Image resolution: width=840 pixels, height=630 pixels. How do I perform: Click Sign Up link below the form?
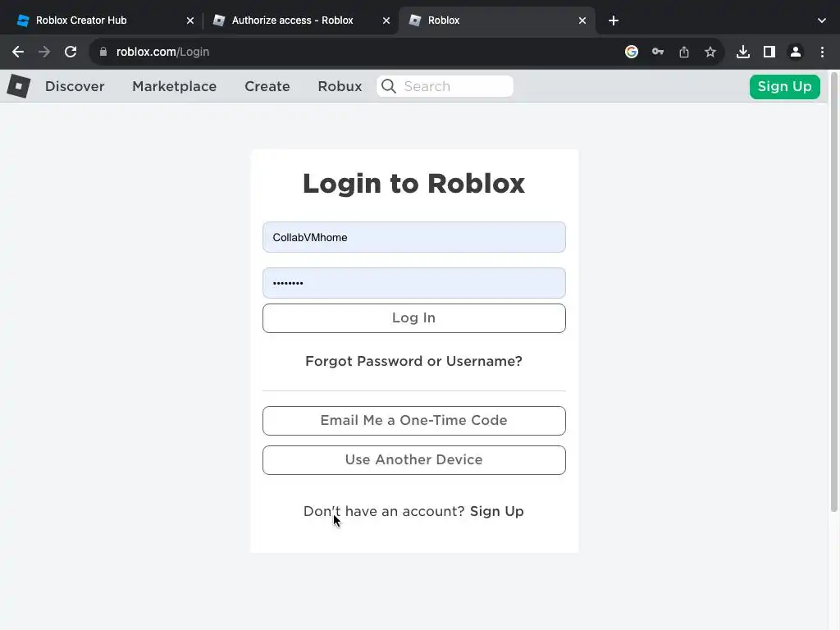tap(497, 512)
